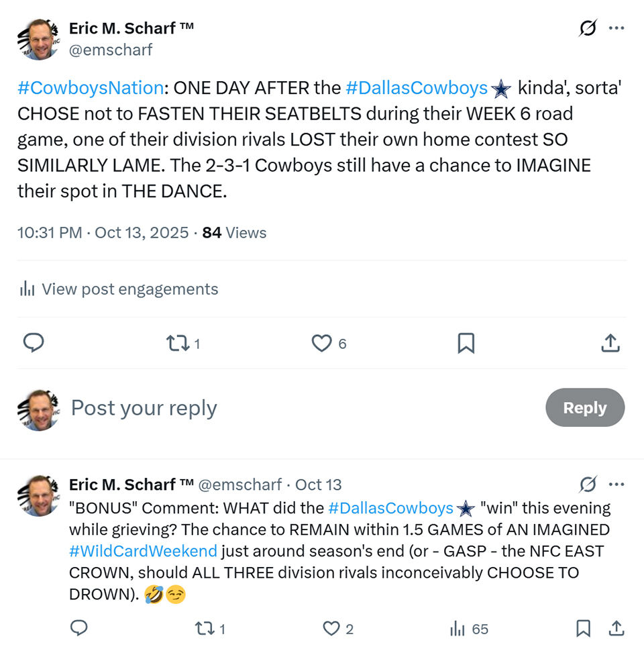Open more options on the BONUS comment
Image resolution: width=644 pixels, height=655 pixels.
(x=616, y=485)
